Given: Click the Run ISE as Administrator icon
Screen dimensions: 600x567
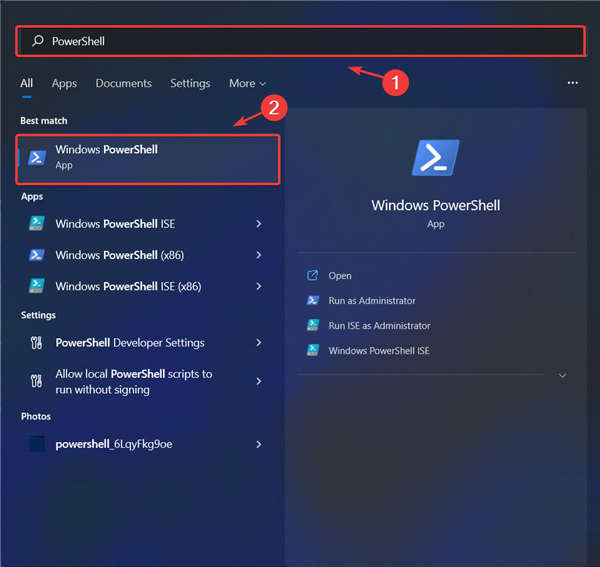Looking at the screenshot, I should (313, 325).
